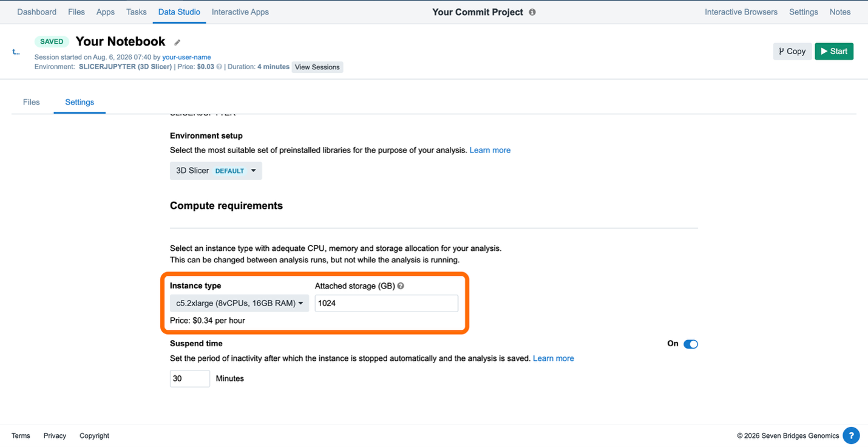Click the help icon next to Attached storage
Screen dimensions: 868x447
pyautogui.click(x=401, y=286)
